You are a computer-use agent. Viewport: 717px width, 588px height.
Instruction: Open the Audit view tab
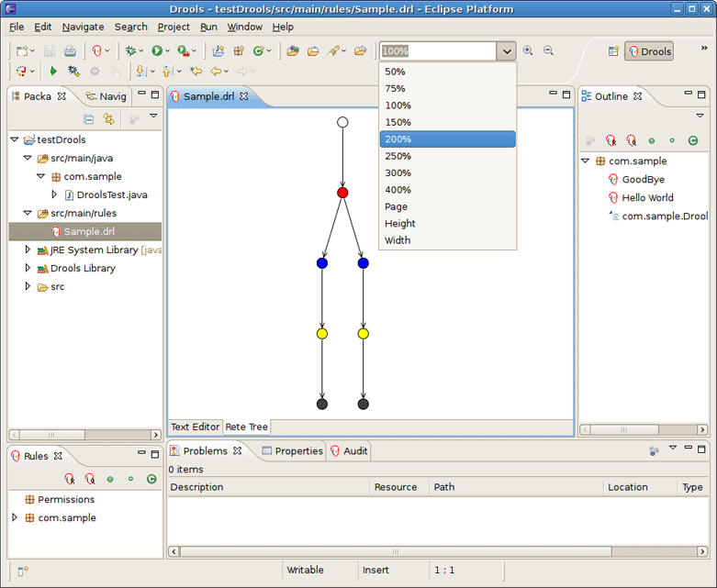[354, 451]
